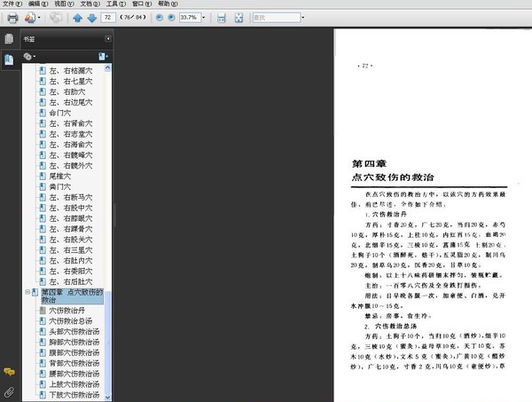Screen dimensions: 532x402
Task: Click the bookmarks scrollbar up arrow
Action: pos(107,67)
